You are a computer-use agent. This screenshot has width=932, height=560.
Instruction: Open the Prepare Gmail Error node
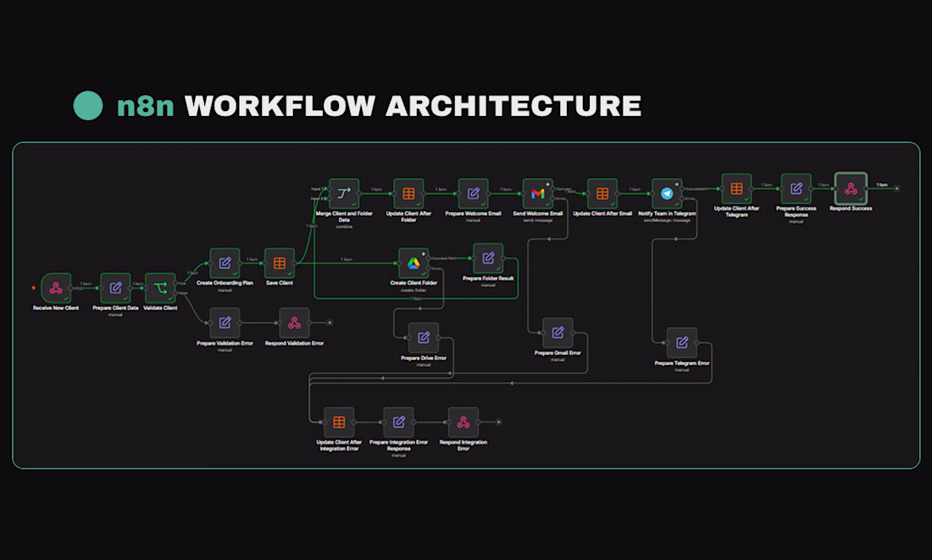(558, 333)
